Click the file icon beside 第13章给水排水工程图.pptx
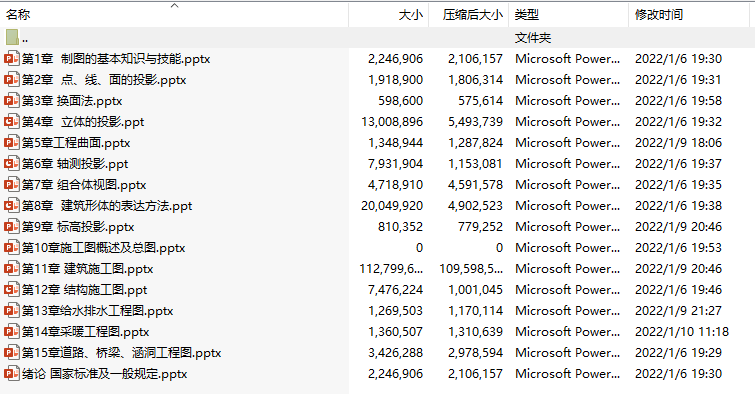 coord(12,311)
